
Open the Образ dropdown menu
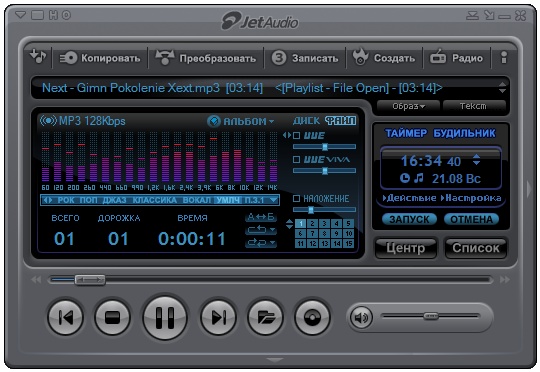(408, 106)
